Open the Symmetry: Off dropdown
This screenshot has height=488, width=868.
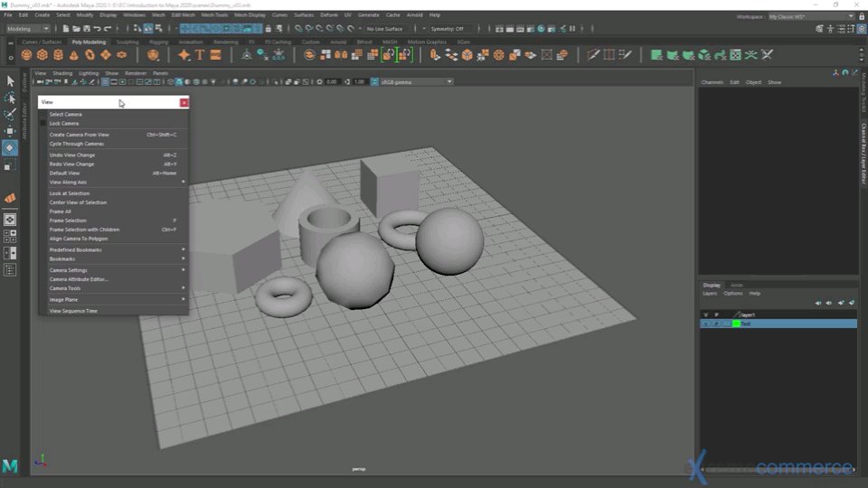(453, 29)
